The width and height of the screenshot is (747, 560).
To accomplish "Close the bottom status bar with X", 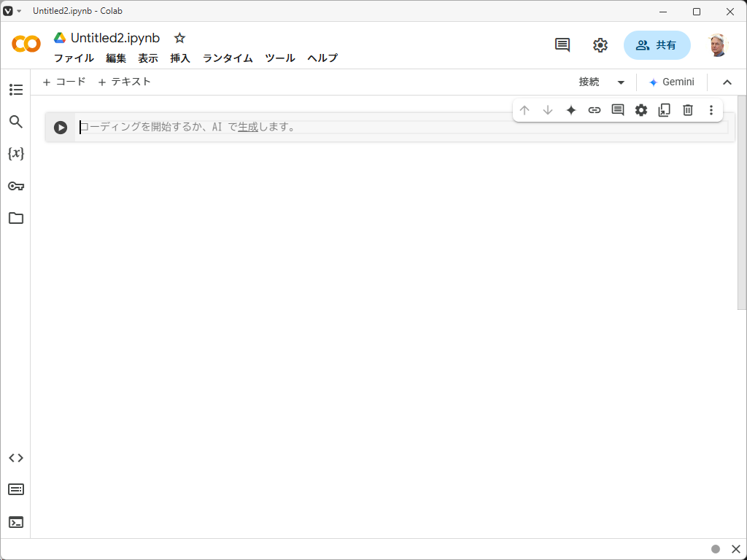I will click(735, 550).
